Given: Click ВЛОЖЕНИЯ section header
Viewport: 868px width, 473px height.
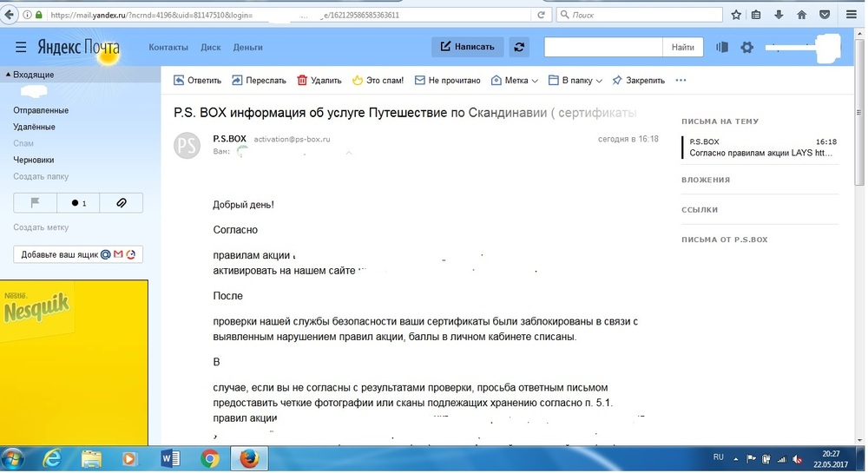Looking at the screenshot, I should click(705, 180).
